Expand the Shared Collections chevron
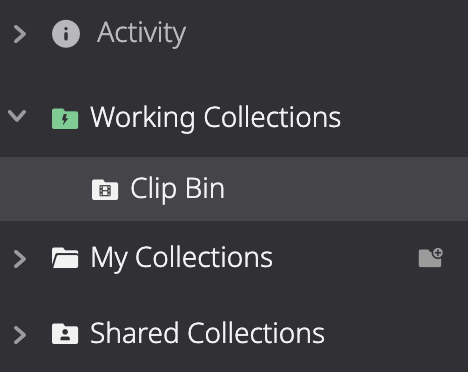This screenshot has height=372, width=468. pos(20,335)
